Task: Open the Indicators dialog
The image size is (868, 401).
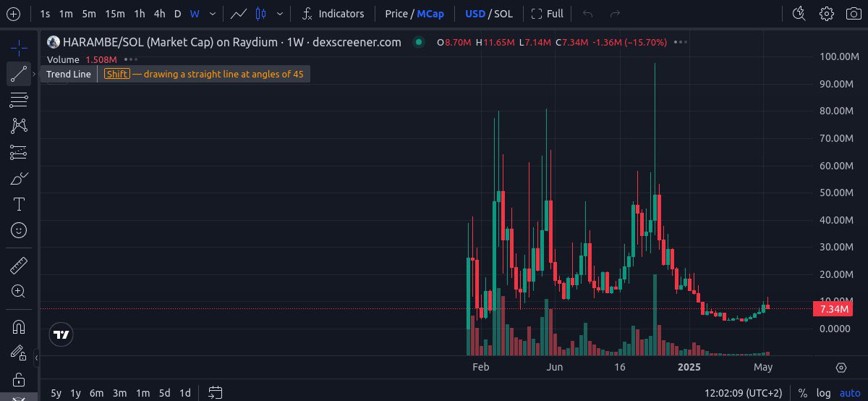Action: pyautogui.click(x=333, y=14)
